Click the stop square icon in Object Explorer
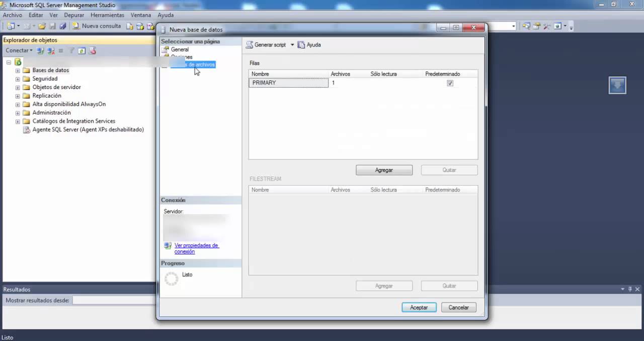 [x=61, y=51]
